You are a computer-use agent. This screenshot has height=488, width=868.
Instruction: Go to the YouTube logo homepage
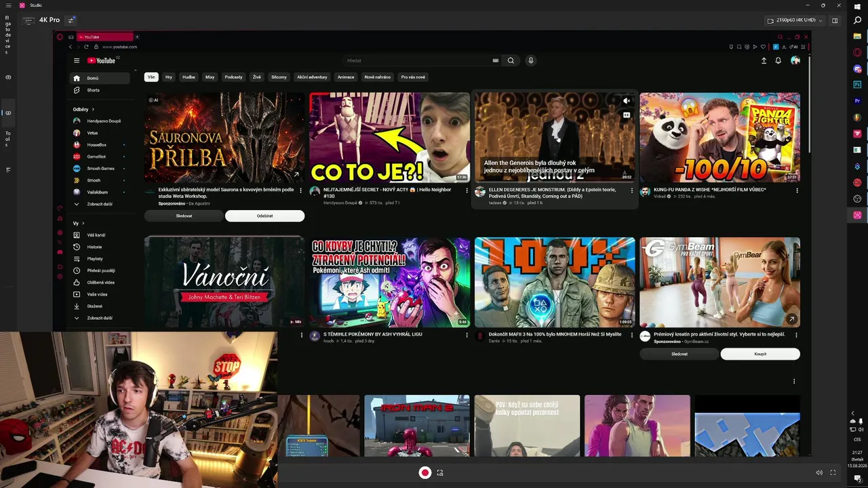[102, 60]
